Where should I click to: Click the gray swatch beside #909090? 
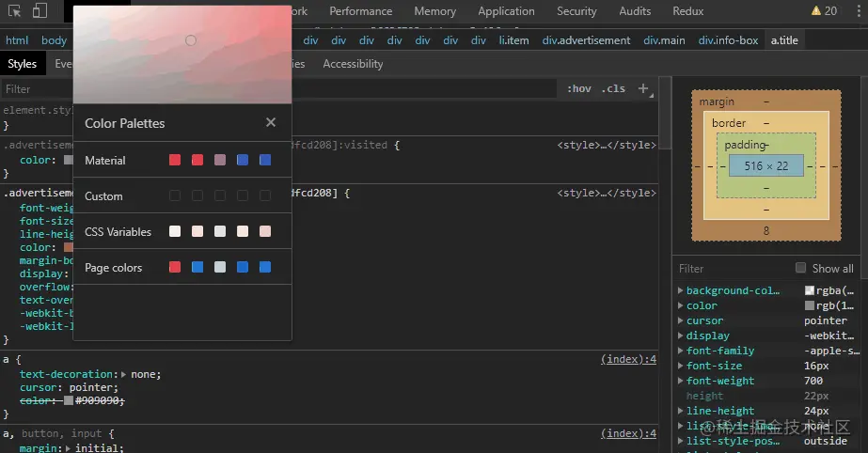click(69, 400)
